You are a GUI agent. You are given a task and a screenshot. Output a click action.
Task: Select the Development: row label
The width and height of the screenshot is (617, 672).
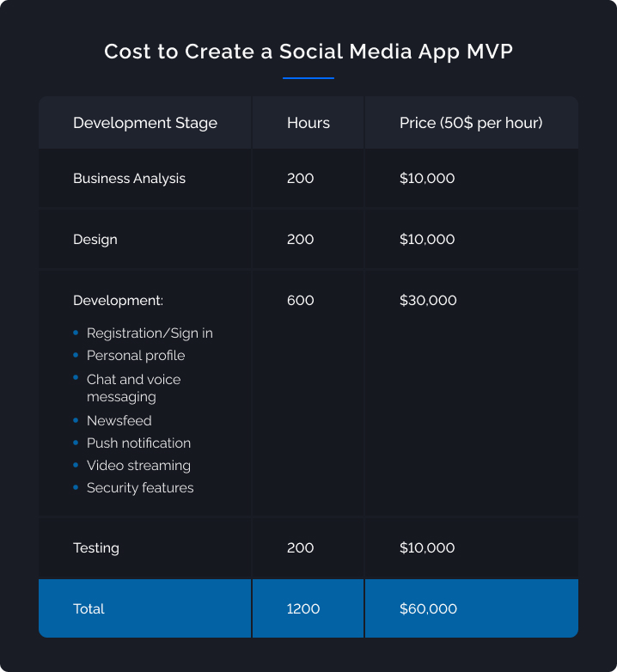click(119, 301)
